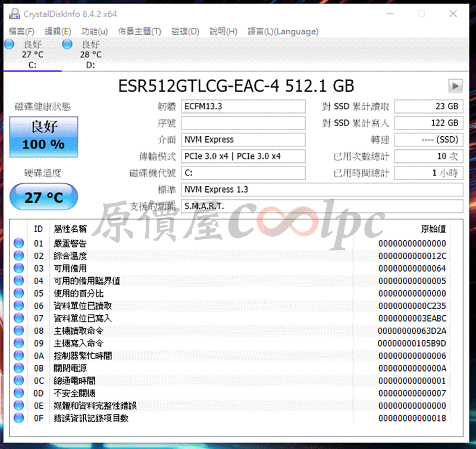Click raw value 00000000000018 for 錯誤資訊記錄項目數
Screen dimensions: 476x449
coord(412,418)
